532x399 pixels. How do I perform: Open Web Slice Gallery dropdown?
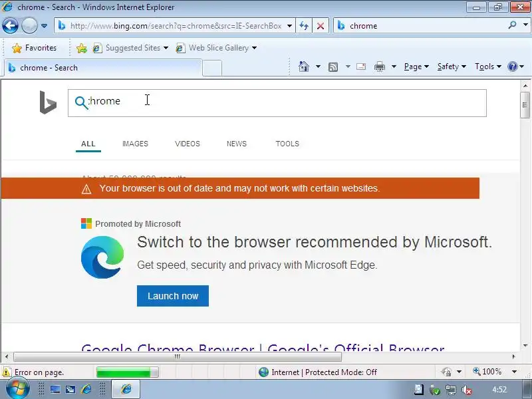(217, 48)
